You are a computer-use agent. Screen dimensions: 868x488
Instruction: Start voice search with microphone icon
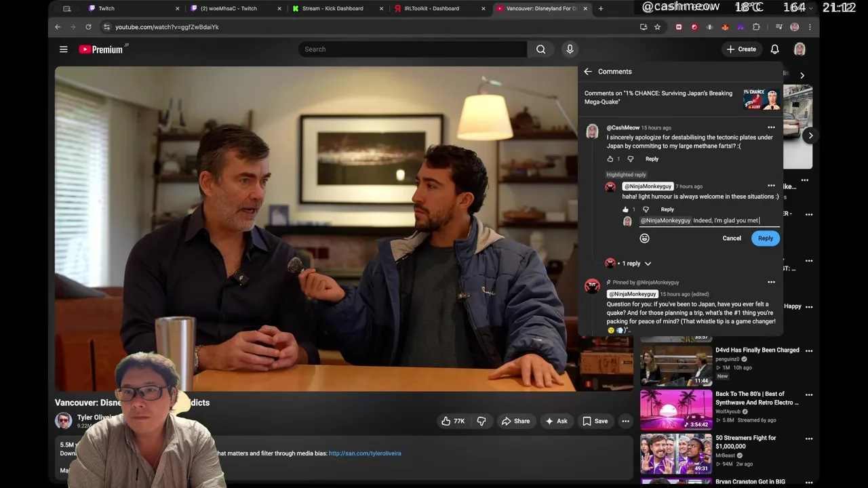pos(570,49)
